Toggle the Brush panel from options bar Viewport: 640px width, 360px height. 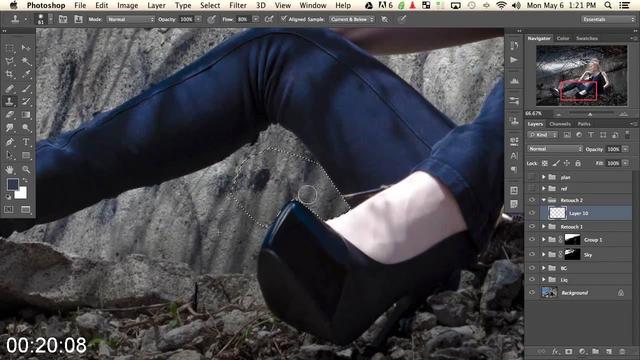click(63, 19)
